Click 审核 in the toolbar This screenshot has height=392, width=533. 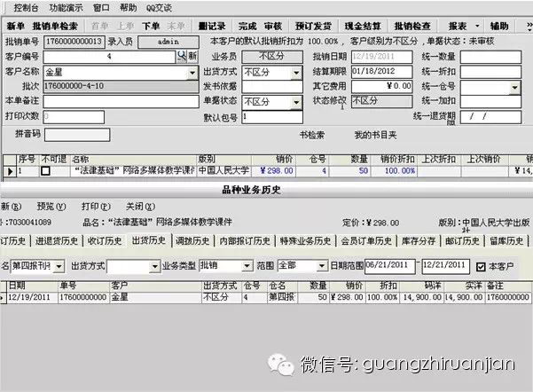pos(273,27)
